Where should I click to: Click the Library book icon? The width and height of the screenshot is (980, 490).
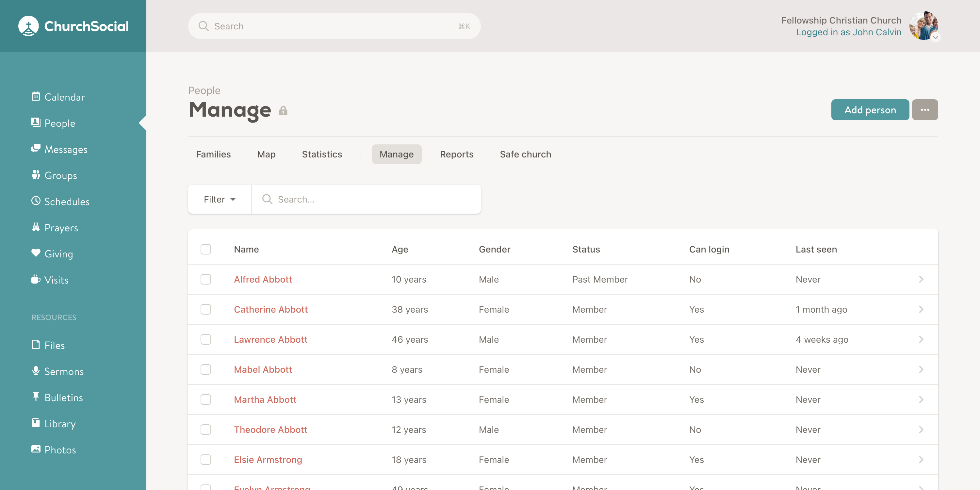36,423
